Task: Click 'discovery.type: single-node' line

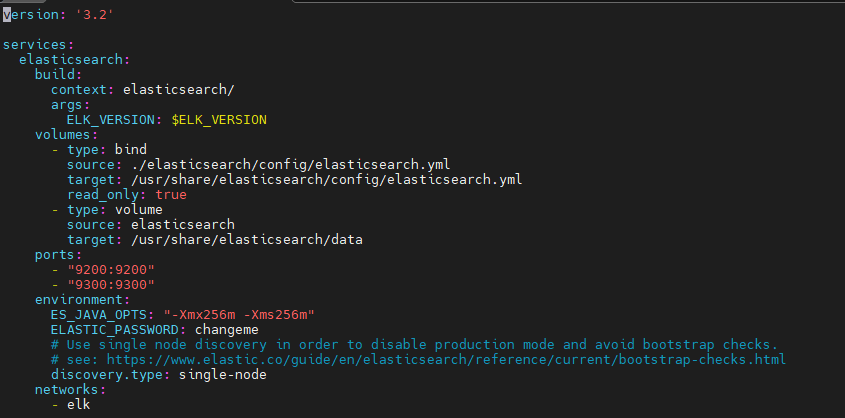Action: click(159, 374)
